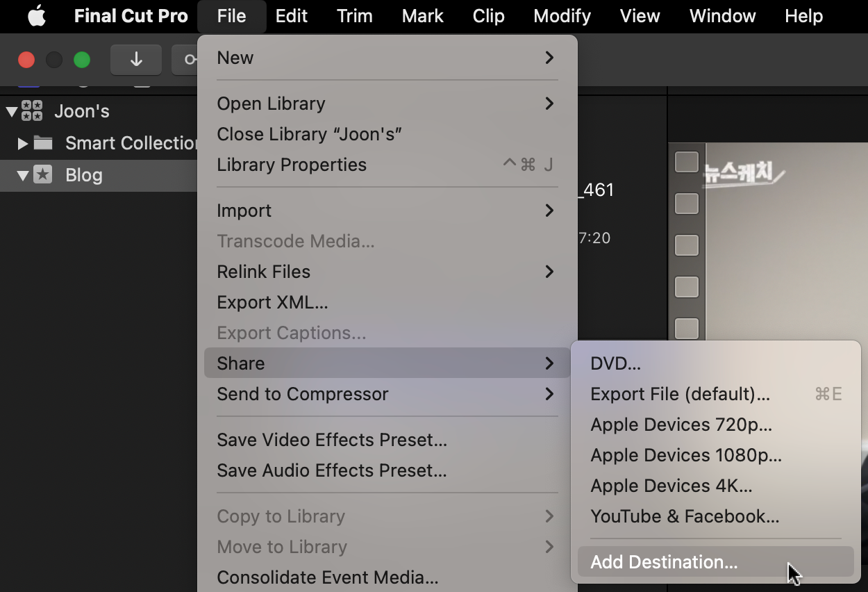The image size is (868, 592).
Task: Expand the Open Library submenu
Action: pyautogui.click(x=387, y=104)
